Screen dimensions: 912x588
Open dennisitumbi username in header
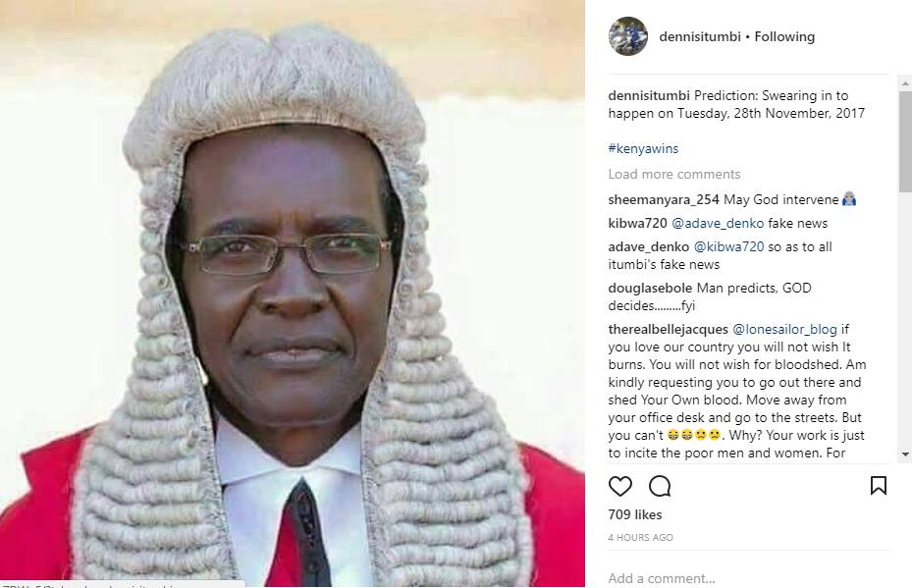point(700,36)
